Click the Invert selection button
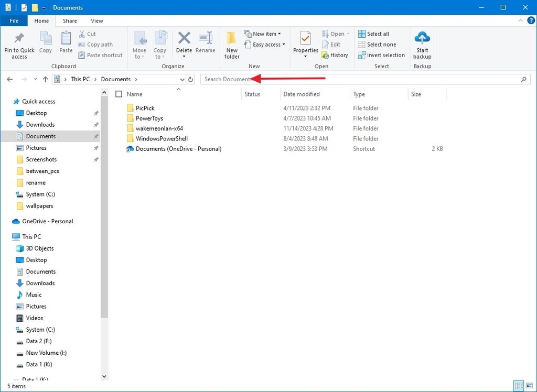The image size is (537, 392). pos(381,55)
